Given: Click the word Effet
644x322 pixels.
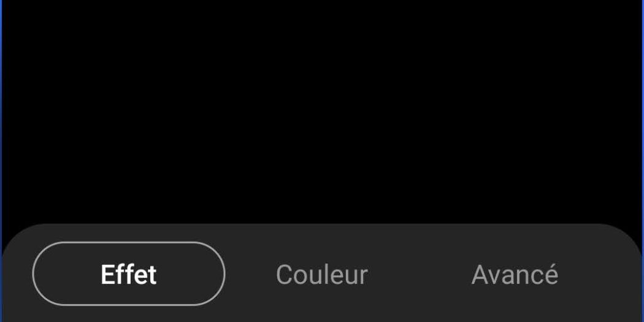Looking at the screenshot, I should coord(129,274).
